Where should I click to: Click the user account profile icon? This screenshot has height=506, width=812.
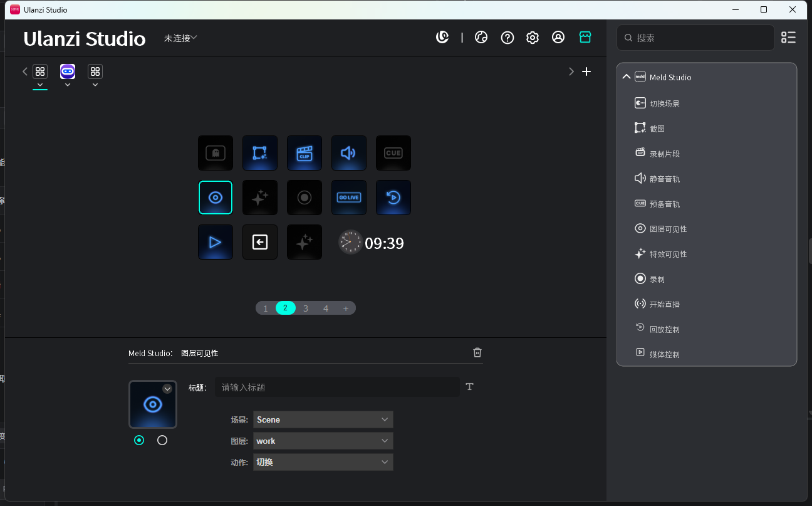[558, 38]
